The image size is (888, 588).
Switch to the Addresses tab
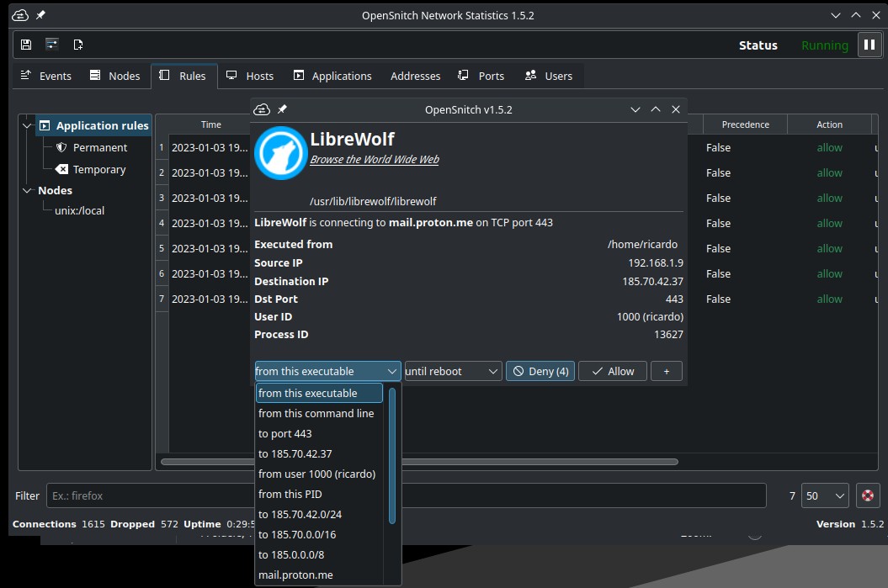pos(415,76)
